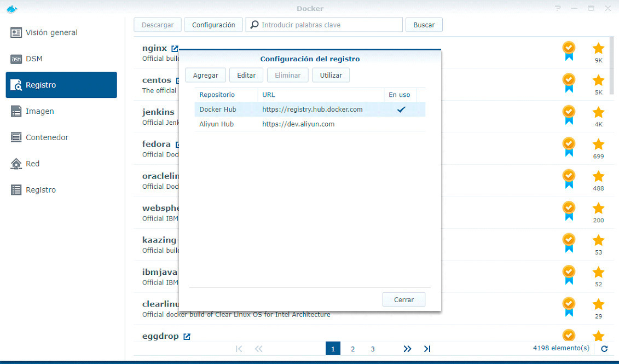This screenshot has width=619, height=364.
Task: Click Utilizar in registry dialog
Action: (x=331, y=75)
